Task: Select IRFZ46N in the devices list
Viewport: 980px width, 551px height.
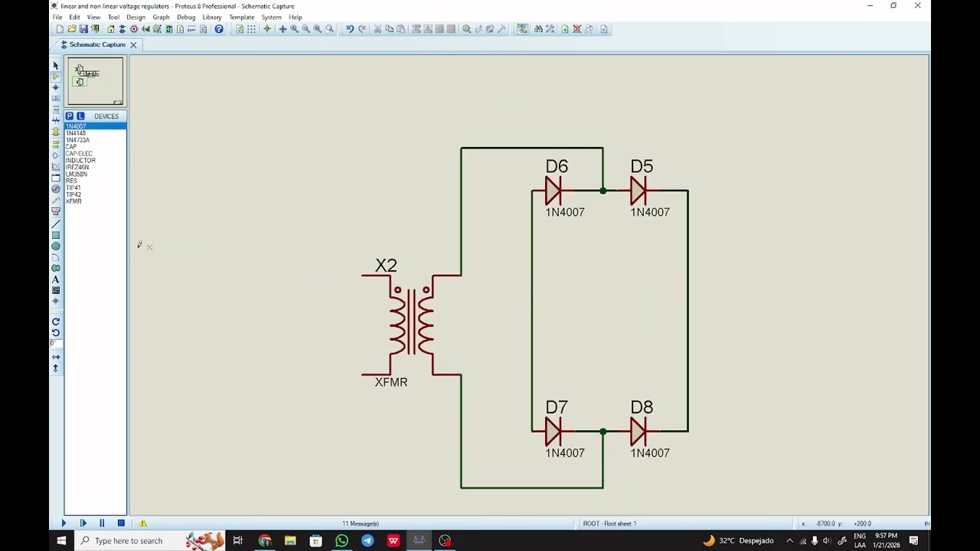Action: tap(96, 167)
